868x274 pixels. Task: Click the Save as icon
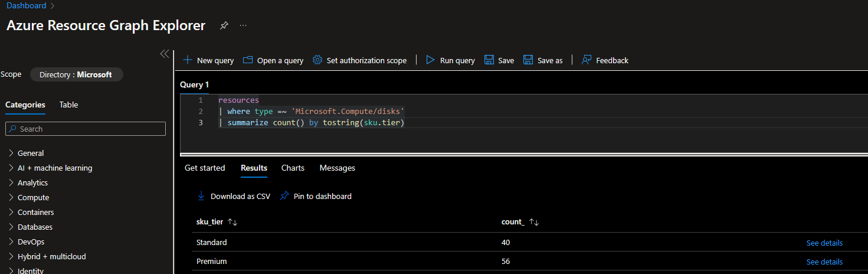pyautogui.click(x=528, y=60)
